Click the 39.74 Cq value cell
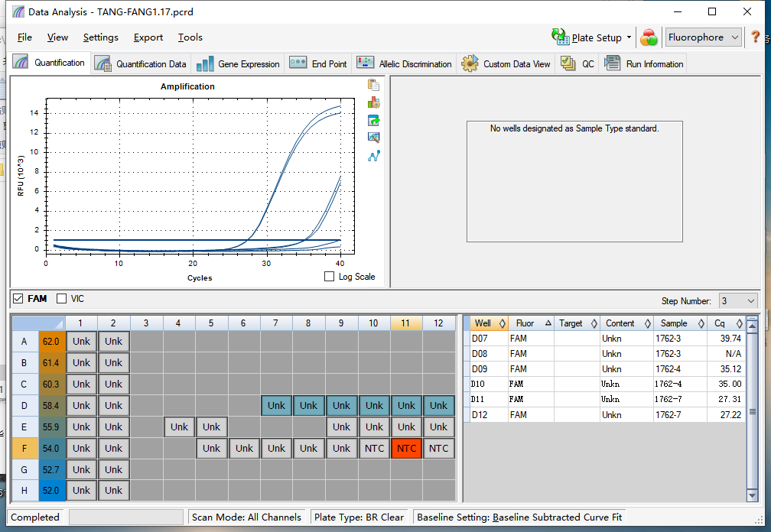Screen dimensions: 771x532 point(727,339)
